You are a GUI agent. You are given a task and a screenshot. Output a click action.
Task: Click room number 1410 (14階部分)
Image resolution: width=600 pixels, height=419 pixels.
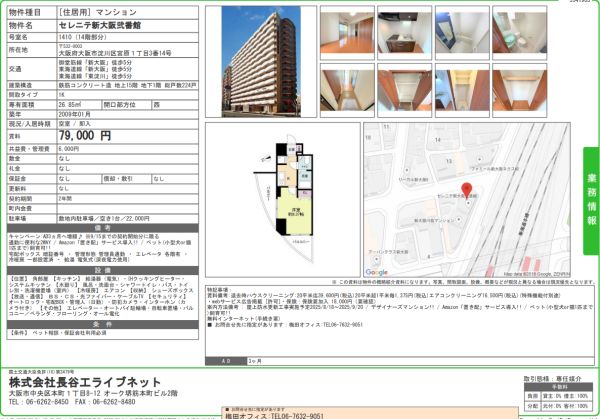pyautogui.click(x=83, y=37)
